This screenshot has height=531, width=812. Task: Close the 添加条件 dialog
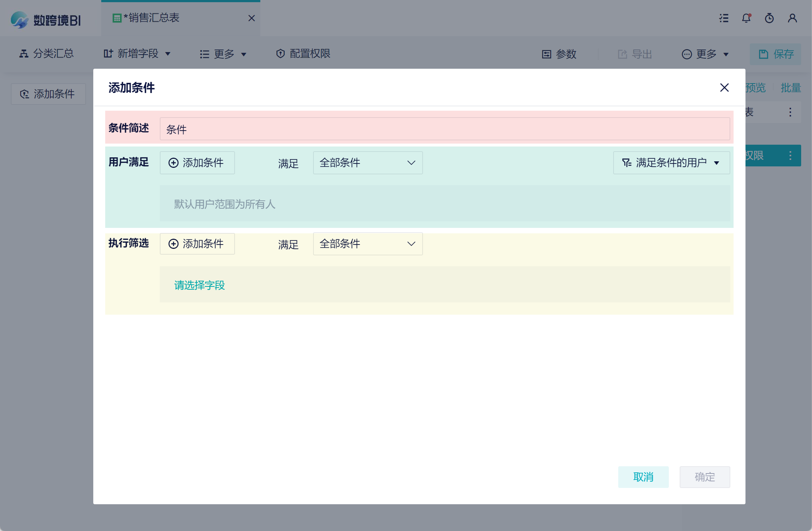(x=724, y=88)
